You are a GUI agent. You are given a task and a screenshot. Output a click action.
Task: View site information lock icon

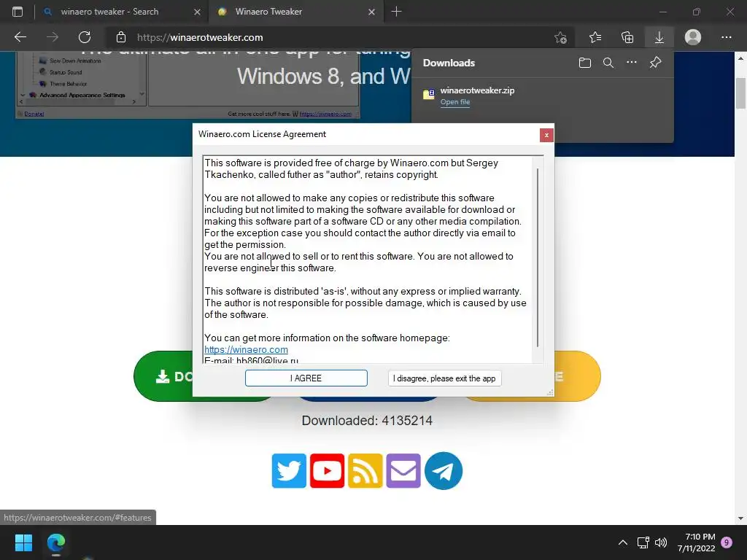(x=121, y=37)
